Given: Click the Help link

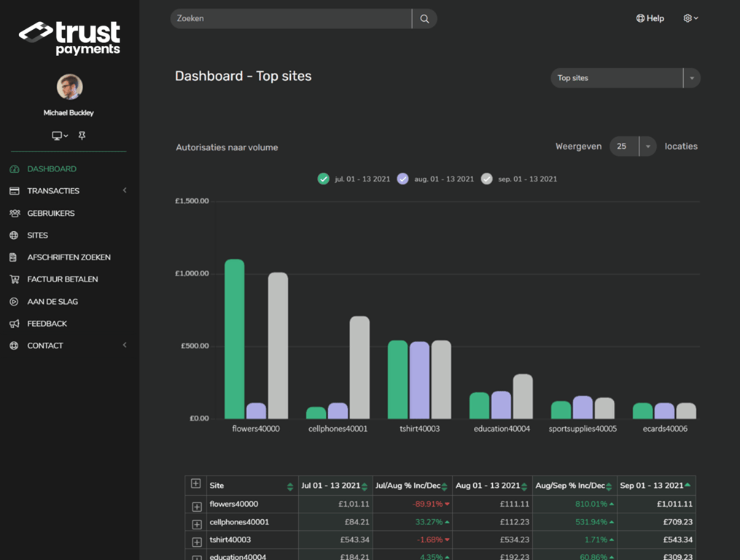Looking at the screenshot, I should (x=650, y=18).
